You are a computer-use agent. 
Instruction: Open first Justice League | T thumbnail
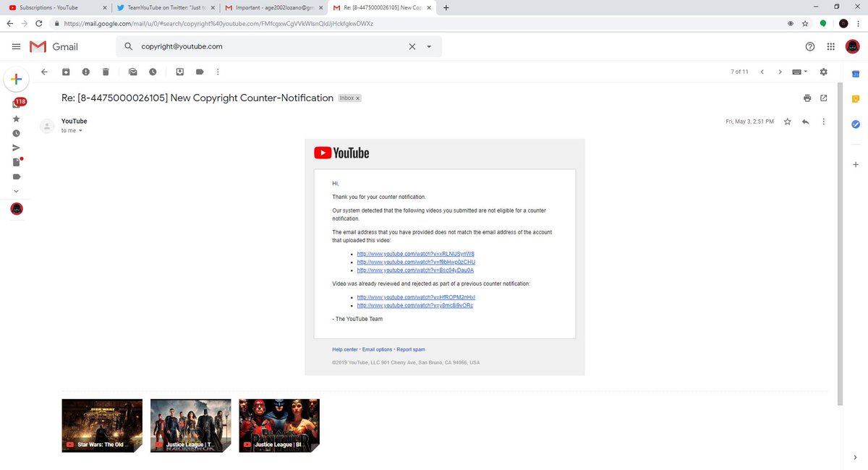(191, 425)
